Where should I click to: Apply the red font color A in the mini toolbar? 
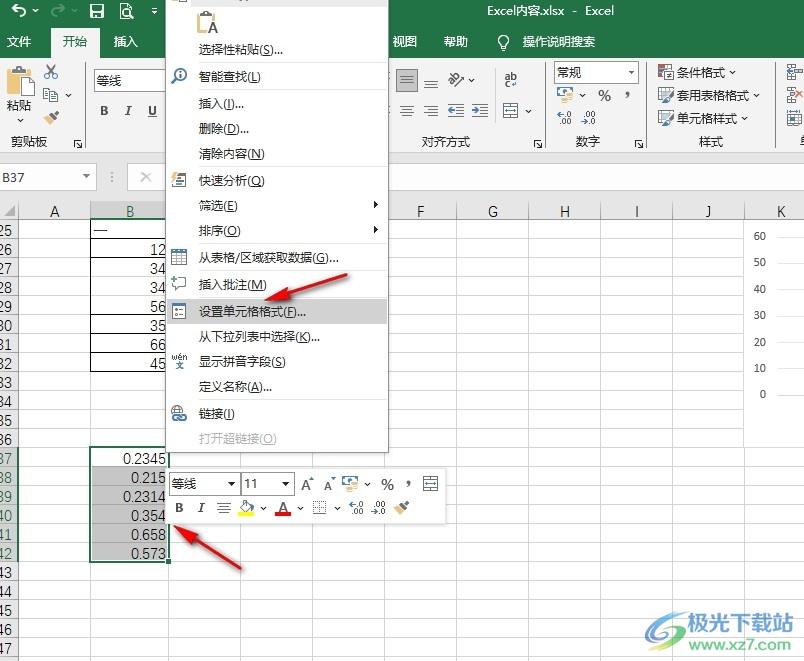click(283, 508)
